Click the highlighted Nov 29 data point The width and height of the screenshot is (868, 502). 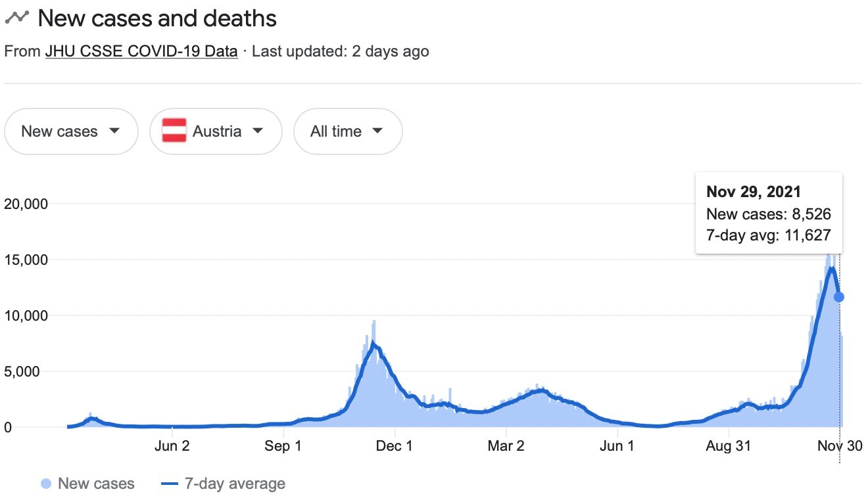[x=839, y=297]
